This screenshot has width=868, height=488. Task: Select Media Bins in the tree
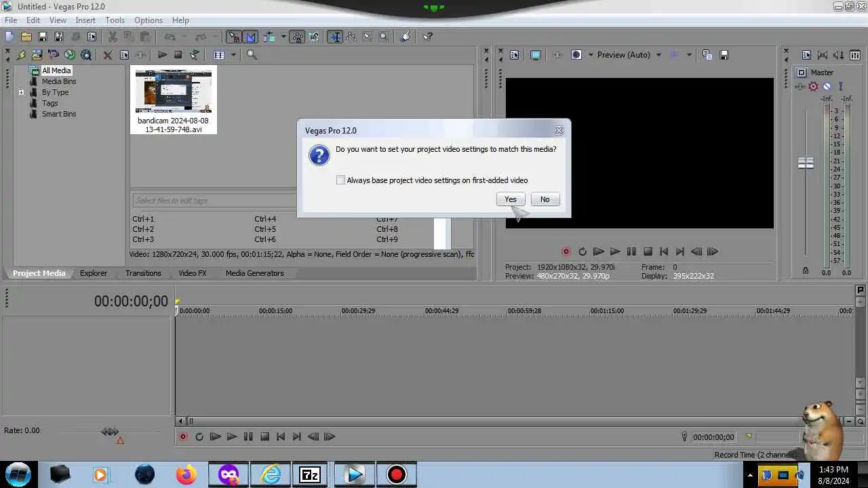coord(59,81)
